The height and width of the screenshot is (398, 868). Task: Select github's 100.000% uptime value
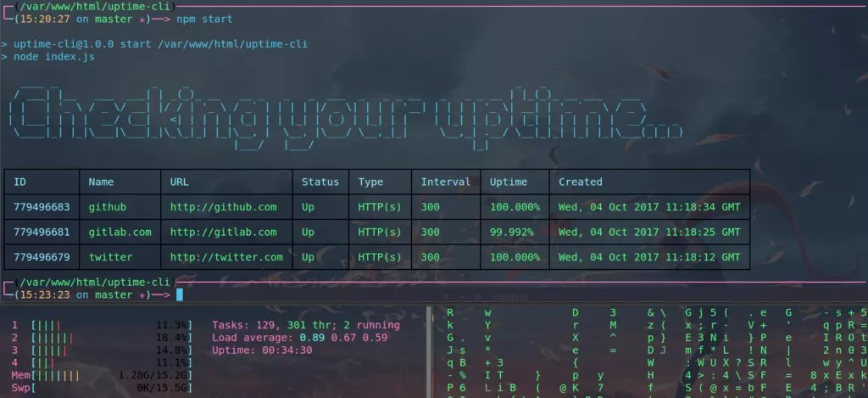[x=515, y=207]
